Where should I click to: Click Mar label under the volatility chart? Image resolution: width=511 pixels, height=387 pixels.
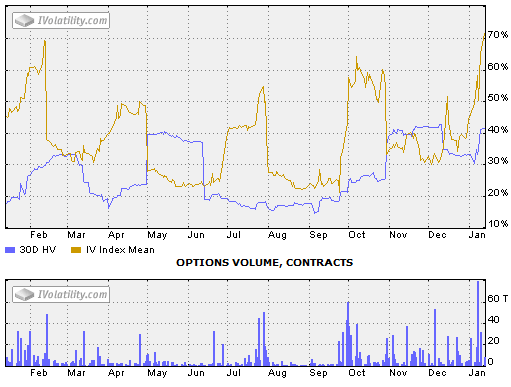[x=76, y=235]
